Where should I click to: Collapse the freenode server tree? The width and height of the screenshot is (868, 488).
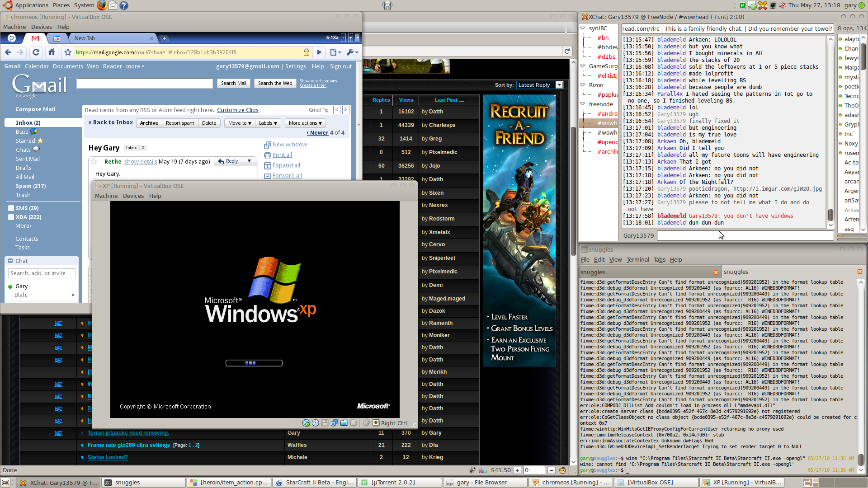[x=583, y=104]
